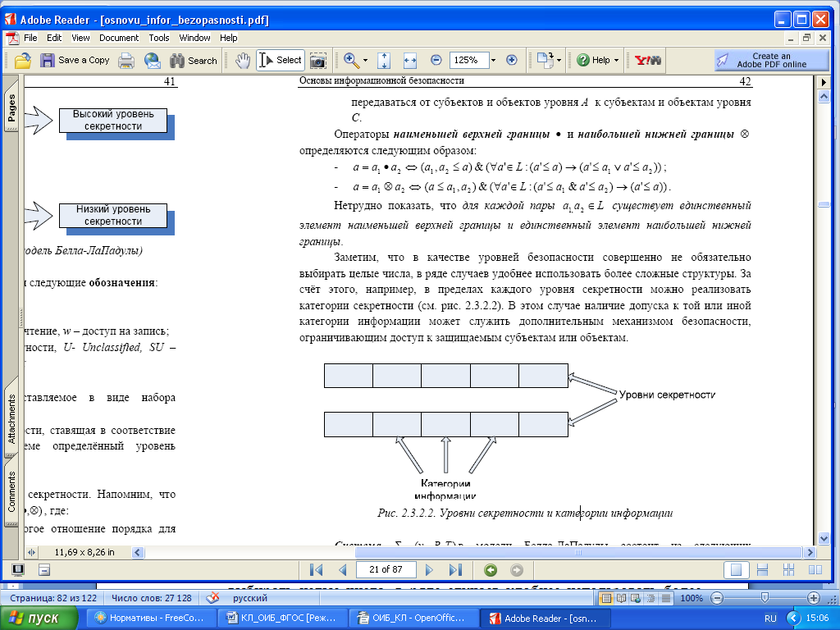Open the File menu
This screenshot has width=840, height=630.
tap(30, 38)
